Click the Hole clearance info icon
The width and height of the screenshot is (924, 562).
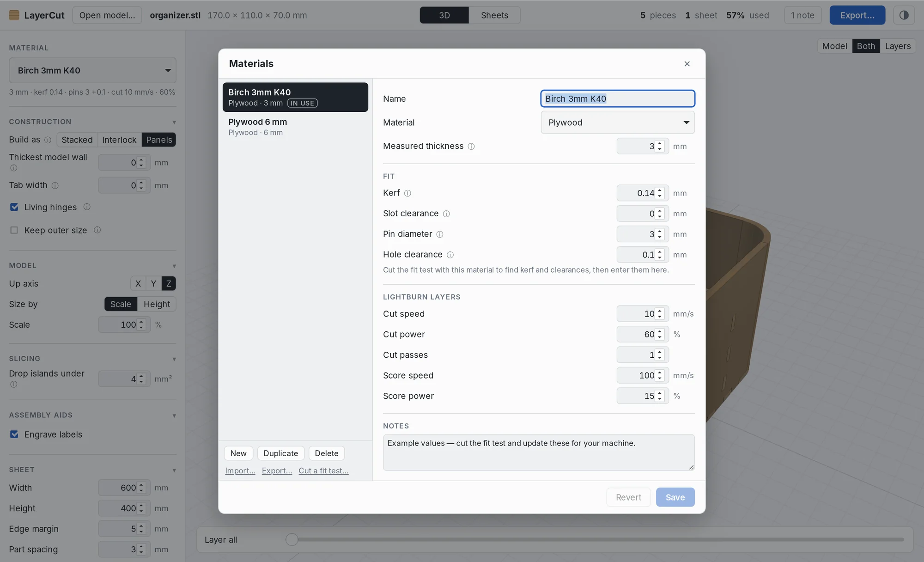coord(450,255)
